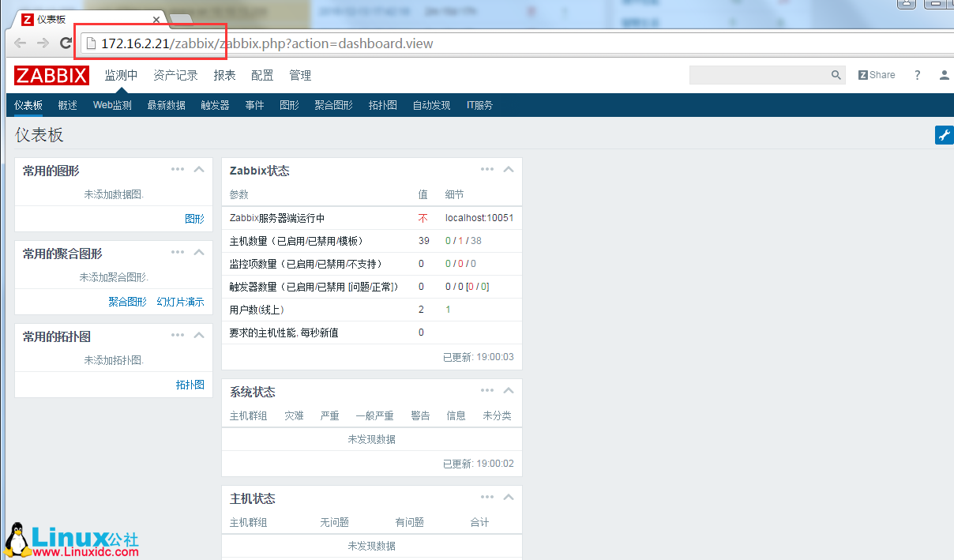Image resolution: width=954 pixels, height=560 pixels.
Task: Switch to the 事件 tab
Action: click(x=254, y=103)
